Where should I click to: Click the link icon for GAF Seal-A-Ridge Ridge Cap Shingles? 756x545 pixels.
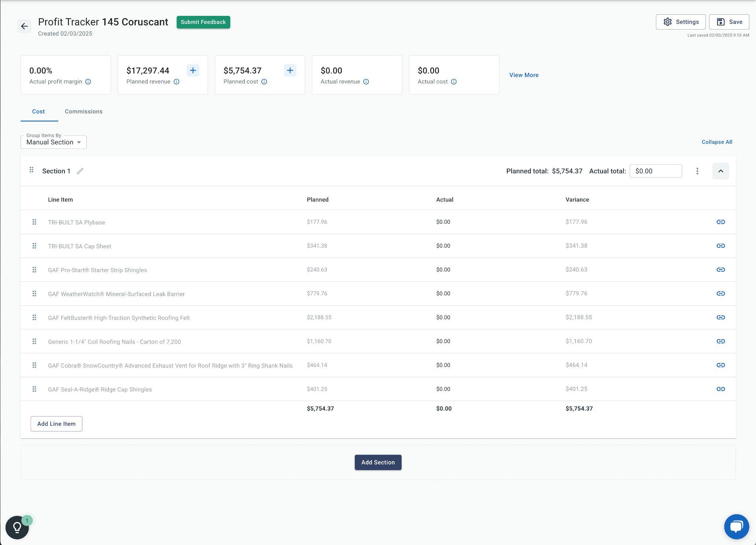click(x=720, y=389)
